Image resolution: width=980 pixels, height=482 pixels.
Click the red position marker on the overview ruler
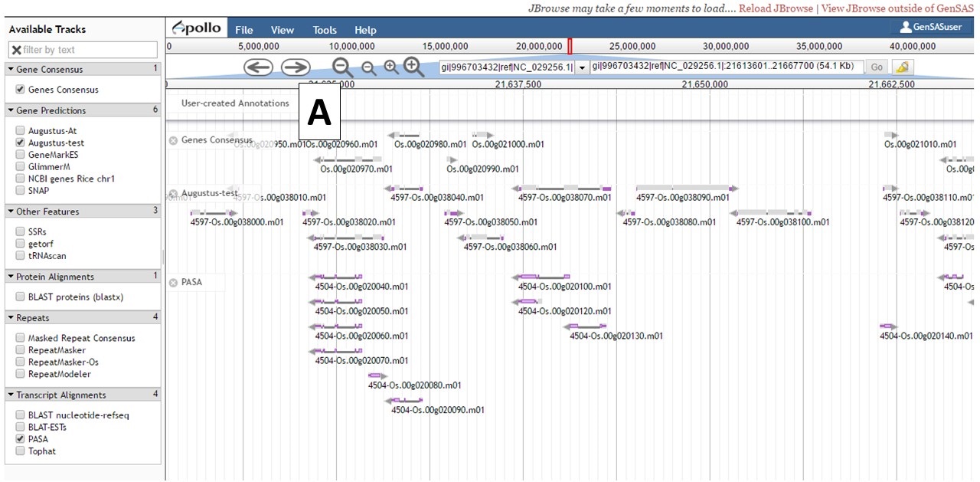(570, 46)
